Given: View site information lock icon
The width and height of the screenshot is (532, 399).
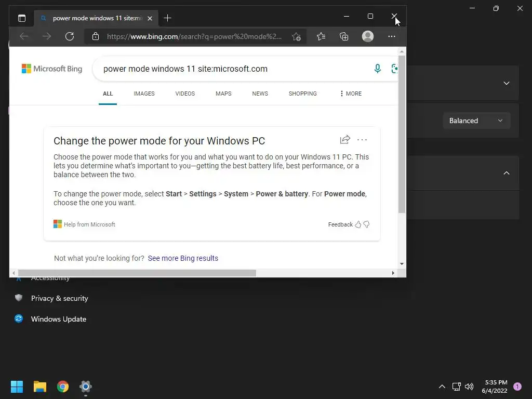Looking at the screenshot, I should tap(96, 36).
